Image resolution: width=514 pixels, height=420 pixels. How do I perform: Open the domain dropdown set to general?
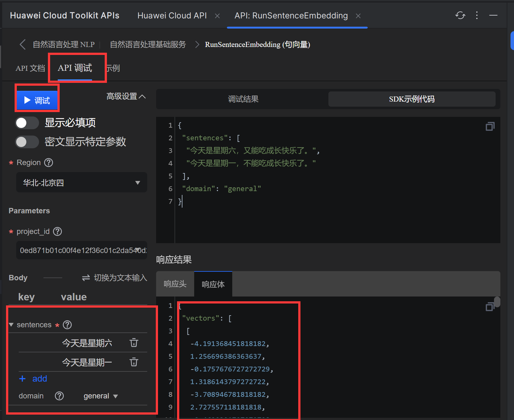coord(101,396)
